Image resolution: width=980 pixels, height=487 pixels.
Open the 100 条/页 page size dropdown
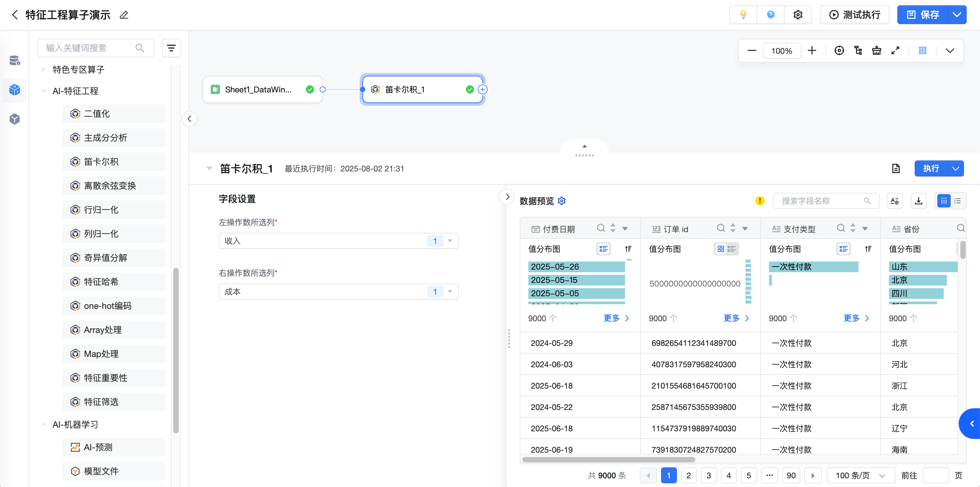pos(860,475)
